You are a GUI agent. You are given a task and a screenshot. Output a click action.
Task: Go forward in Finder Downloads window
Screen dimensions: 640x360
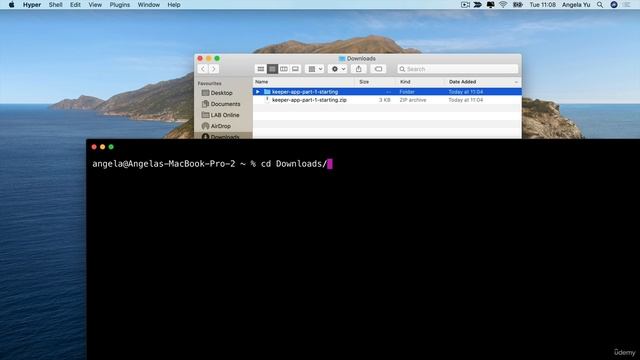(213, 69)
